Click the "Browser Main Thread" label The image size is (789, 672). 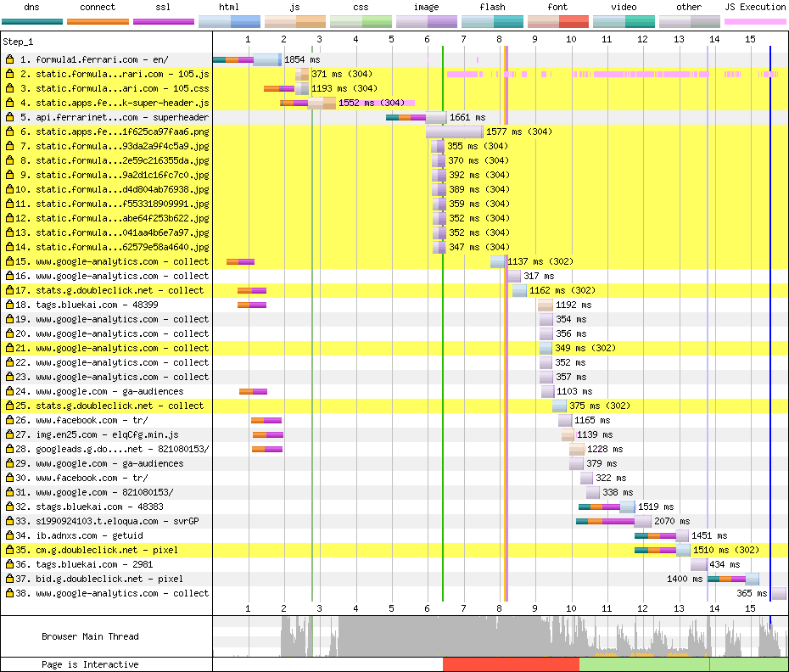[90, 636]
